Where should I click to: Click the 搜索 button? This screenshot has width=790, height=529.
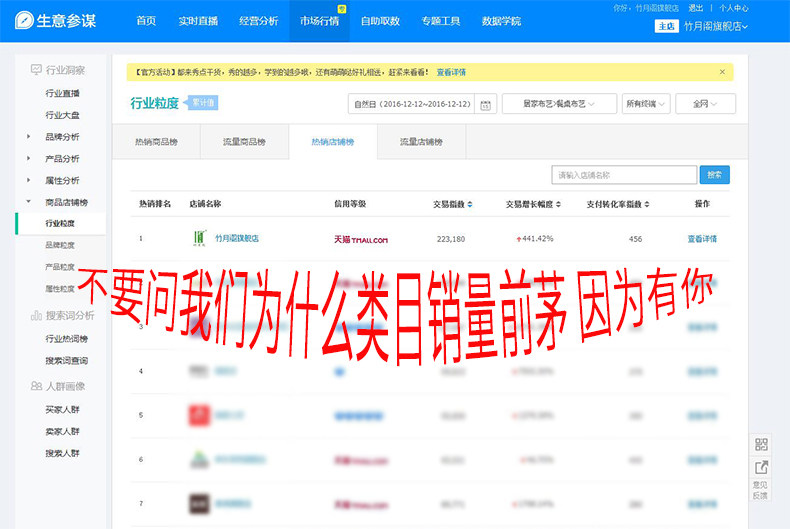[x=714, y=175]
